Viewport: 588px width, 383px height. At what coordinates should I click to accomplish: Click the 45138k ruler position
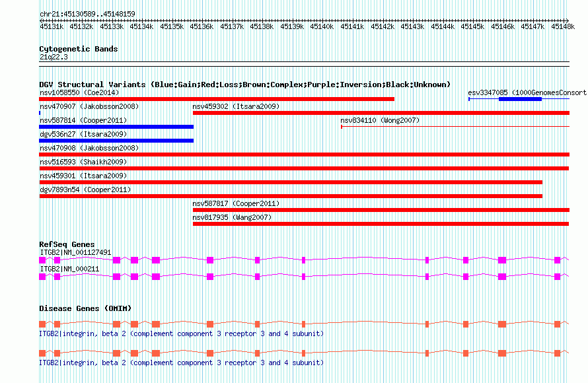(262, 26)
